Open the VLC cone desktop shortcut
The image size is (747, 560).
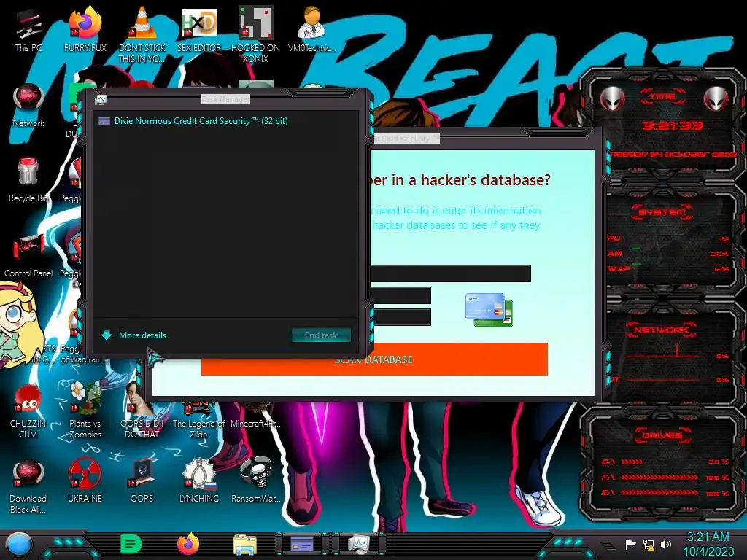142,34
